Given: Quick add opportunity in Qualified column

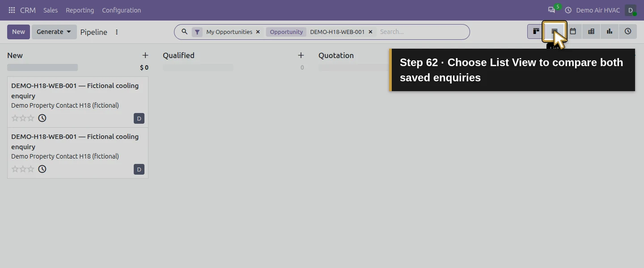Looking at the screenshot, I should (301, 55).
